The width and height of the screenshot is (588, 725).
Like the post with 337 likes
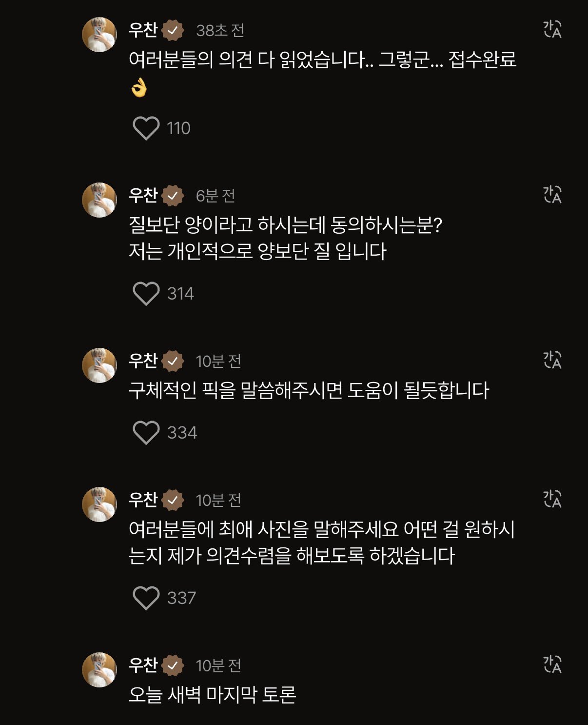pos(146,598)
